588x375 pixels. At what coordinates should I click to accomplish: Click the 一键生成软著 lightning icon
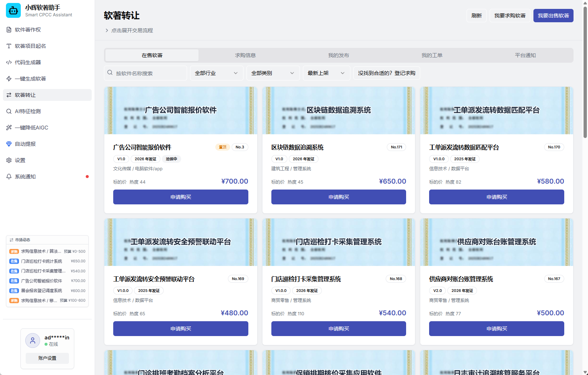coord(9,79)
